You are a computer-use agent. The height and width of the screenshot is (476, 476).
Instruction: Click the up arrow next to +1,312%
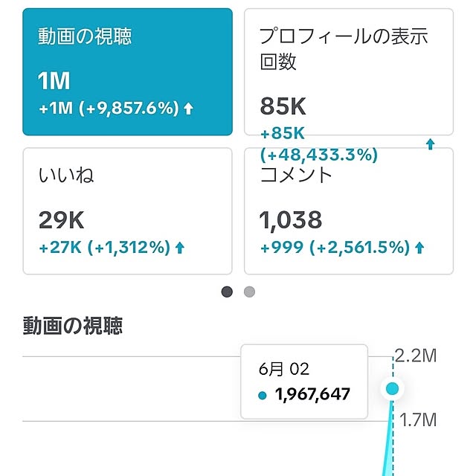click(x=180, y=248)
